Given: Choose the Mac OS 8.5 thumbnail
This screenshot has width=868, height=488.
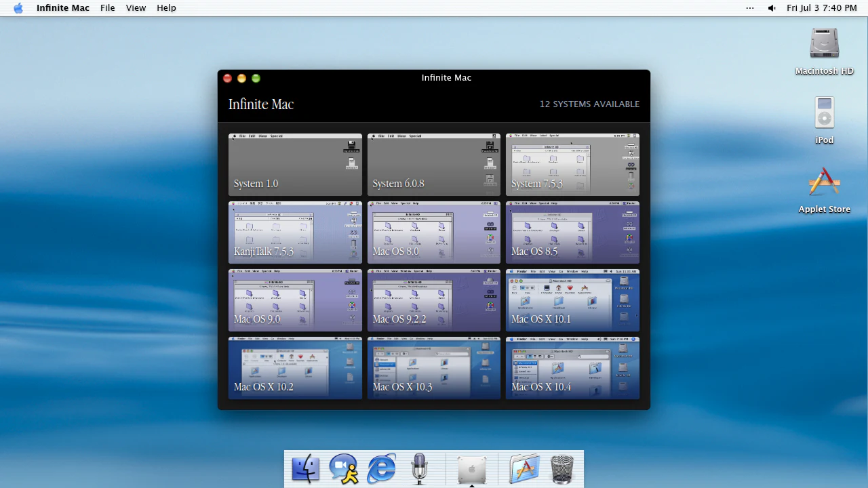Looking at the screenshot, I should 572,232.
